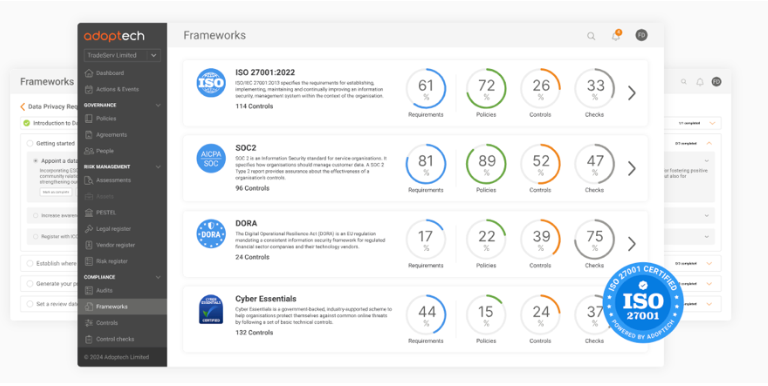
Task: Click the bell icon in background window
Action: tap(700, 82)
